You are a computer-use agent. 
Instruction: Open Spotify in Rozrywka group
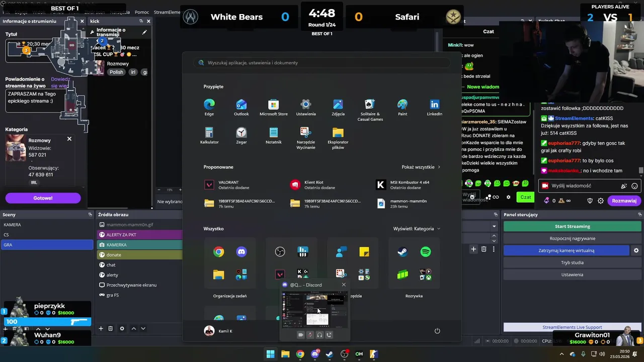pos(426,252)
